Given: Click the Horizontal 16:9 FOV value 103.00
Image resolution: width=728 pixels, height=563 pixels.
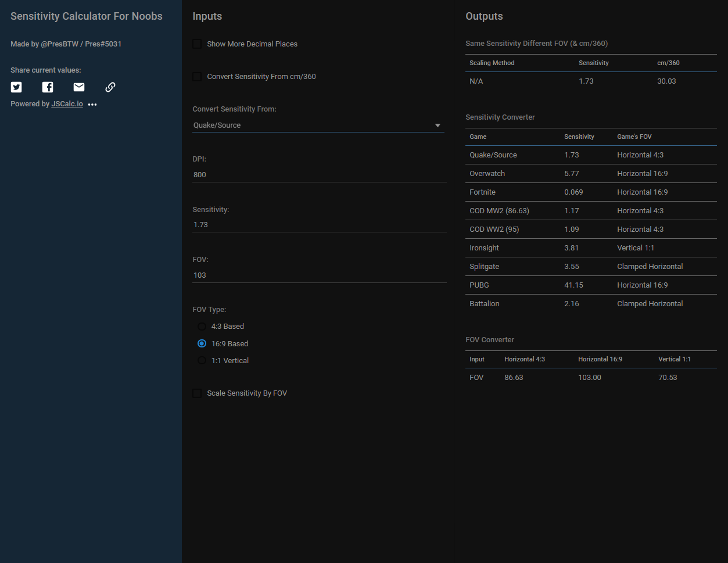Looking at the screenshot, I should (589, 378).
